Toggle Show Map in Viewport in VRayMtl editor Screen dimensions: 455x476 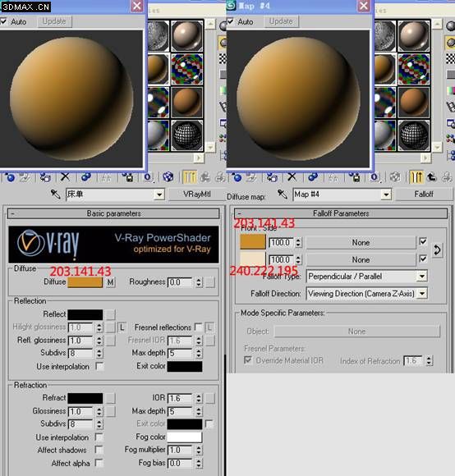[168, 177]
